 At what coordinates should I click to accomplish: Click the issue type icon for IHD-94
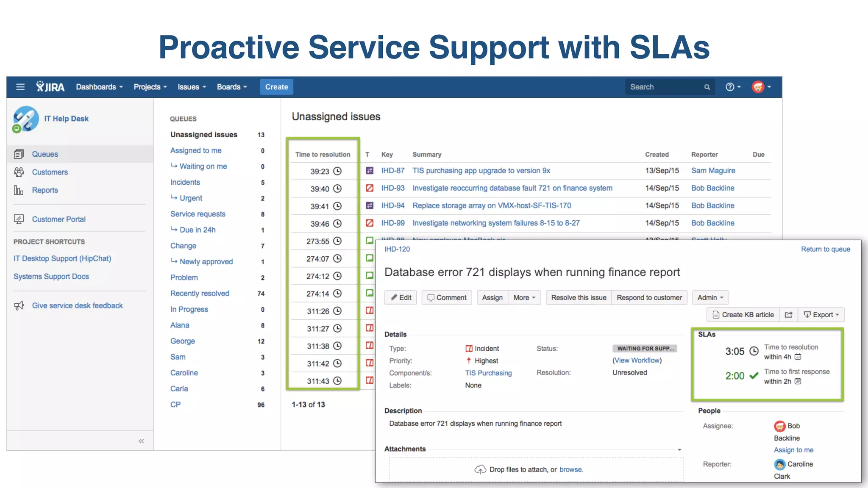click(x=370, y=205)
